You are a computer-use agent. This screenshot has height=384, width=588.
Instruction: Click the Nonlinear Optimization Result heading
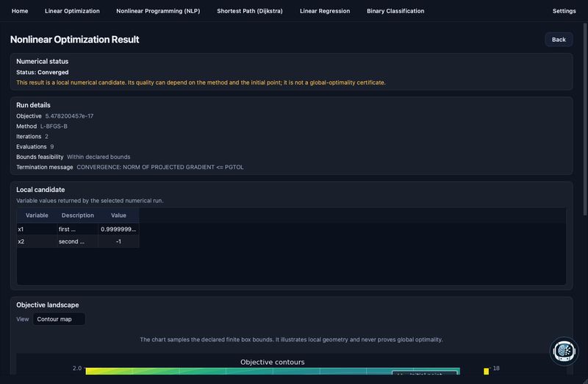(75, 40)
